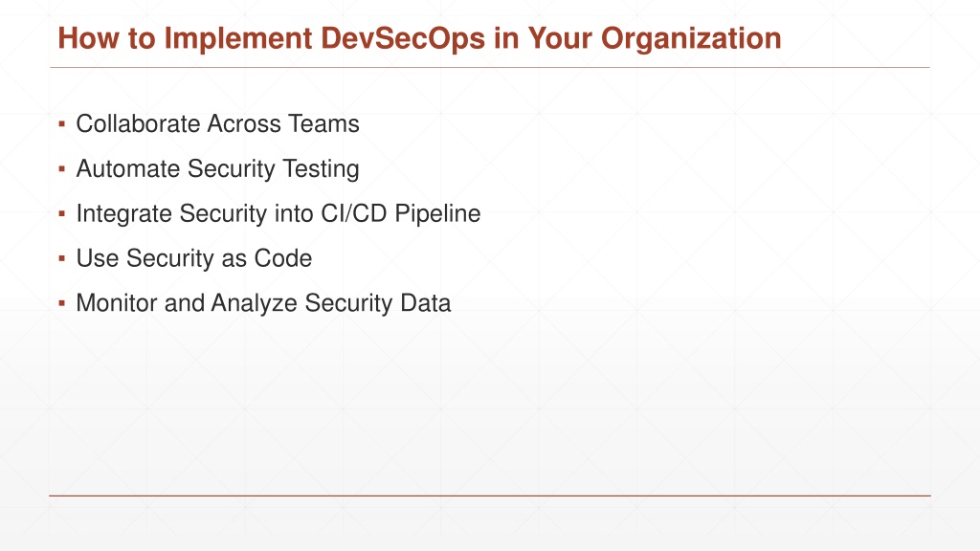Image resolution: width=980 pixels, height=551 pixels.
Task: Click the slide title about implementing DevSecOps
Action: point(419,38)
